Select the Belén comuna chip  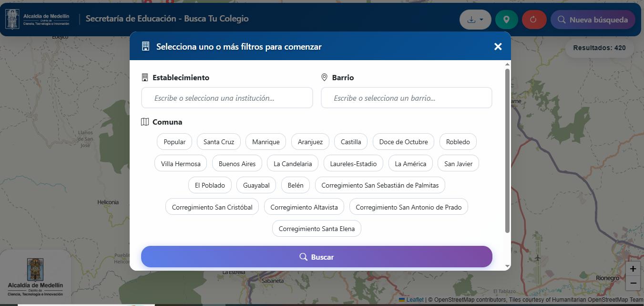[x=296, y=185]
